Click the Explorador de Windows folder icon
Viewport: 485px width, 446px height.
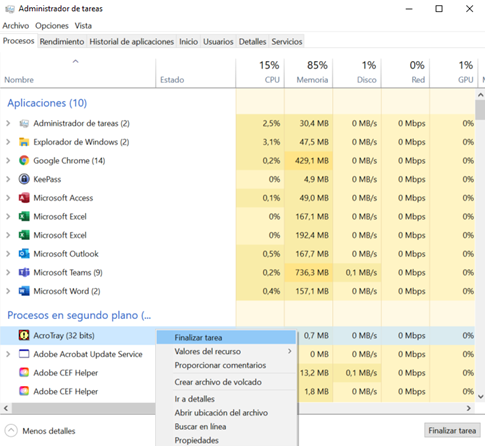pyautogui.click(x=24, y=142)
